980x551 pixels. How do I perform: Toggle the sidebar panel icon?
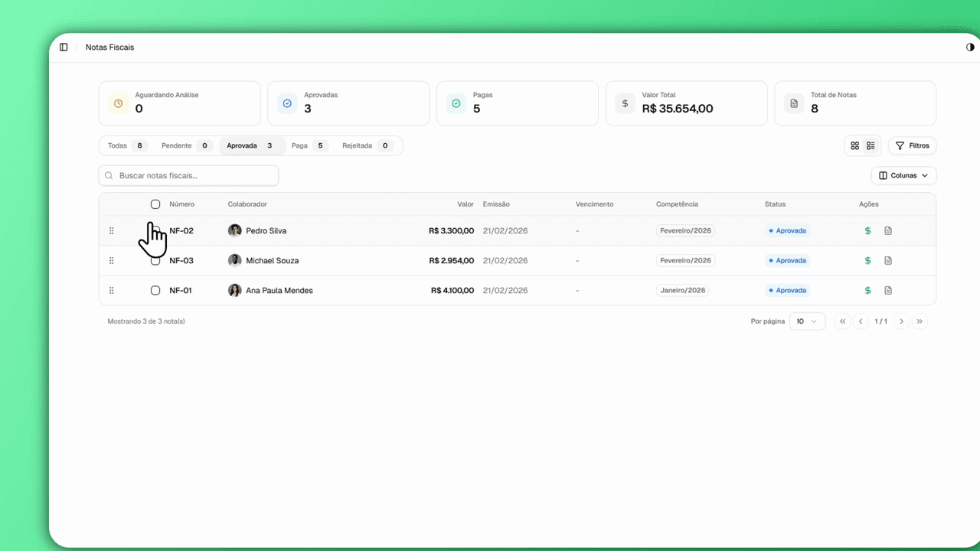[x=64, y=47]
